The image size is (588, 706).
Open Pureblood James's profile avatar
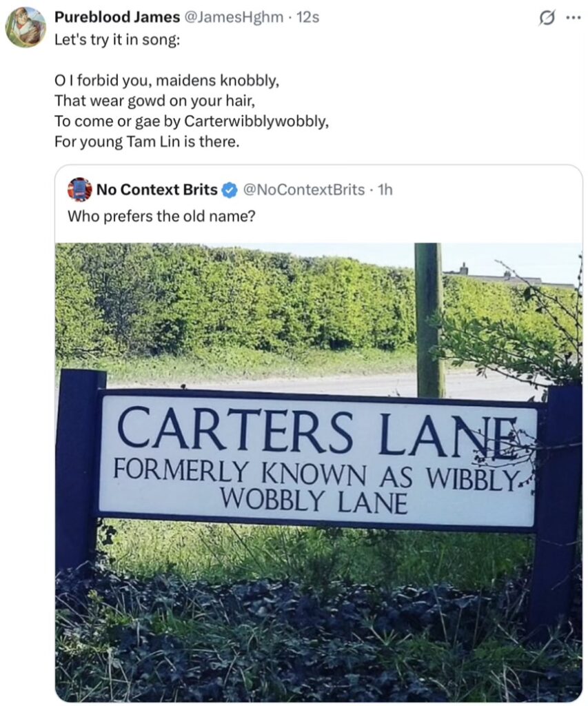[26, 28]
